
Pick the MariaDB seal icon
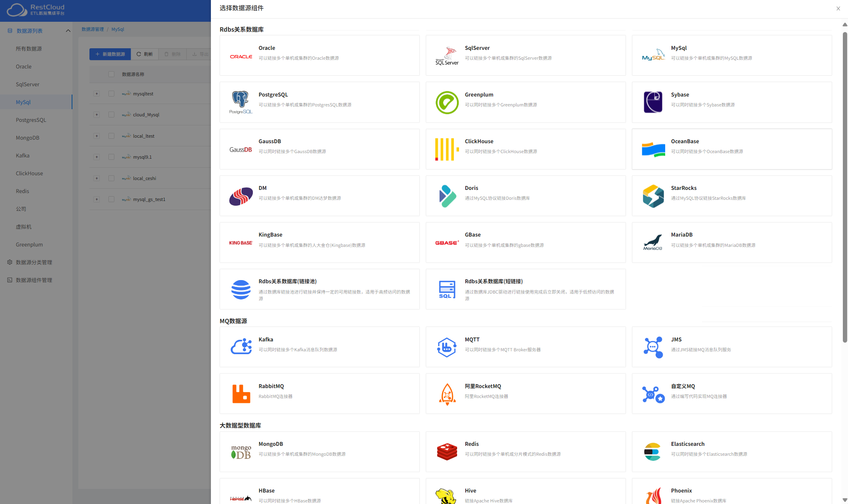[653, 243]
